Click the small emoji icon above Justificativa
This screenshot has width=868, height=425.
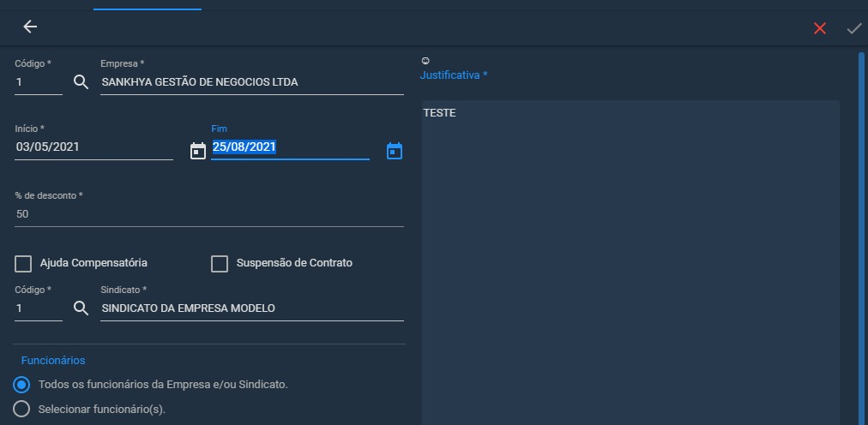[x=425, y=61]
